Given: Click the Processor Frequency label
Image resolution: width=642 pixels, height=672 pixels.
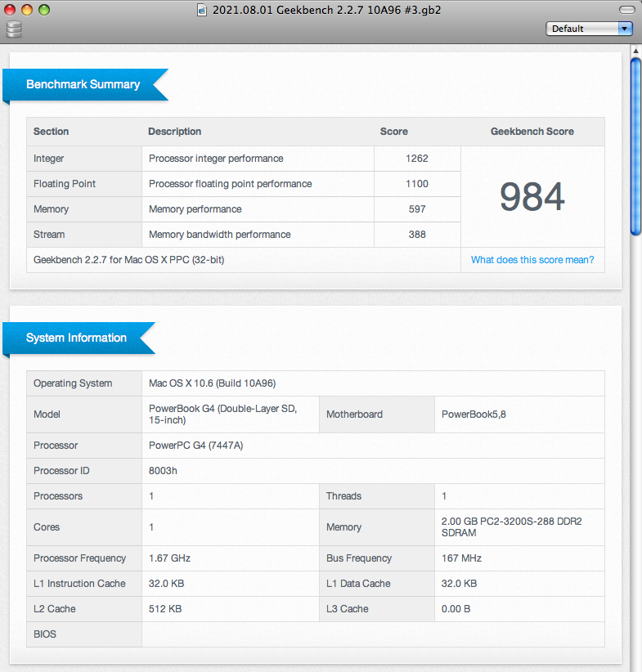Looking at the screenshot, I should tap(80, 558).
